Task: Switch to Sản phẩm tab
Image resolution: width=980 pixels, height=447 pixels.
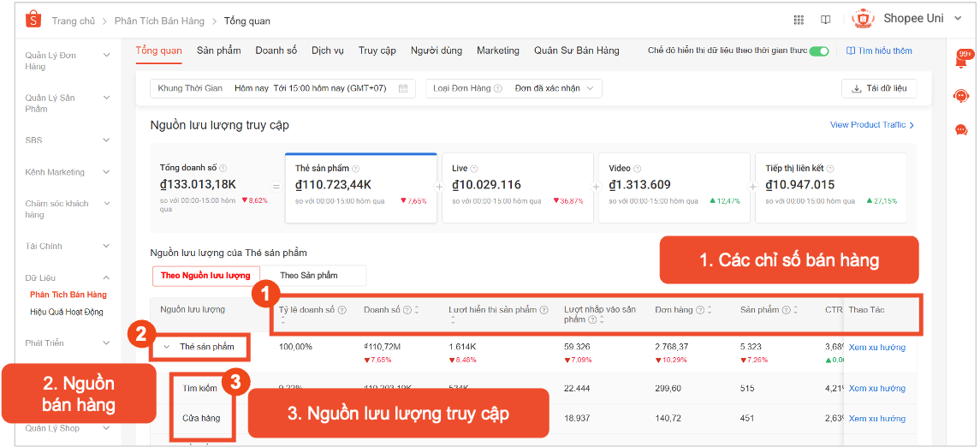Action: pos(219,51)
